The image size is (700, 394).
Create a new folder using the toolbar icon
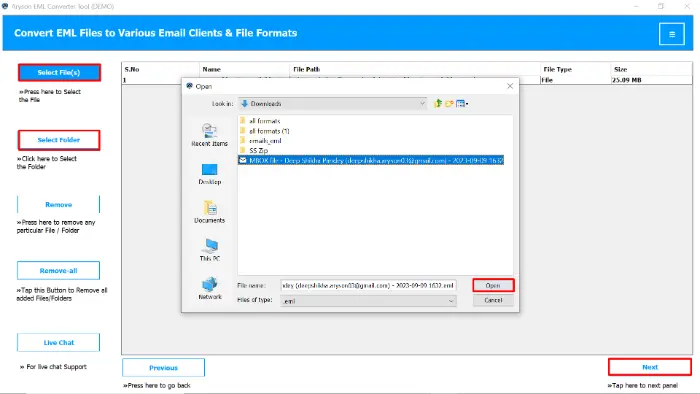449,104
